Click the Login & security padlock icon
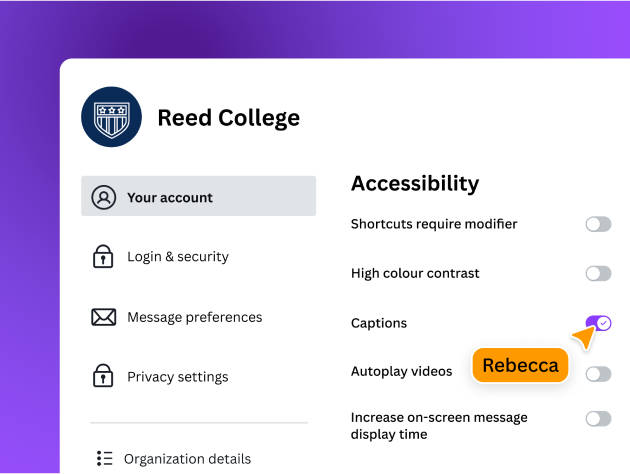The height and width of the screenshot is (474, 630). (103, 257)
